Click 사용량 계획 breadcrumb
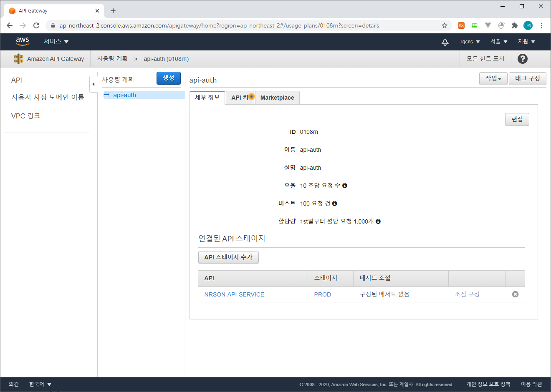 pyautogui.click(x=112, y=59)
